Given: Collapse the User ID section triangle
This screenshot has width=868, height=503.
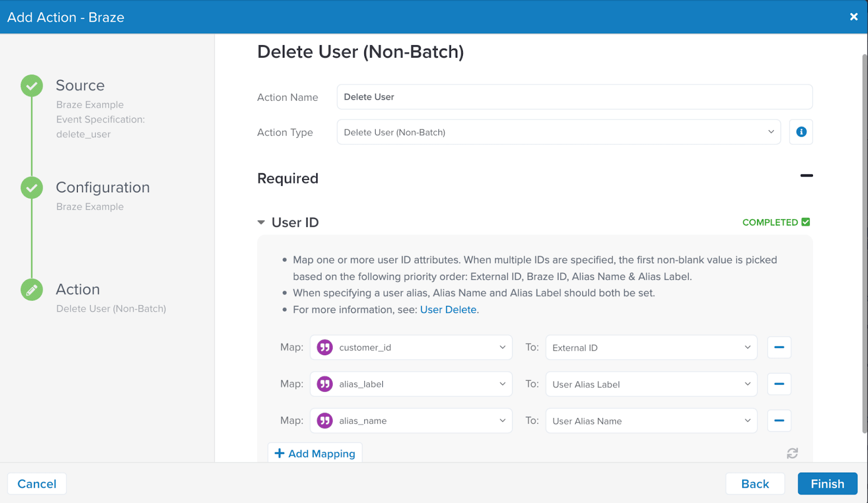Looking at the screenshot, I should (x=261, y=222).
